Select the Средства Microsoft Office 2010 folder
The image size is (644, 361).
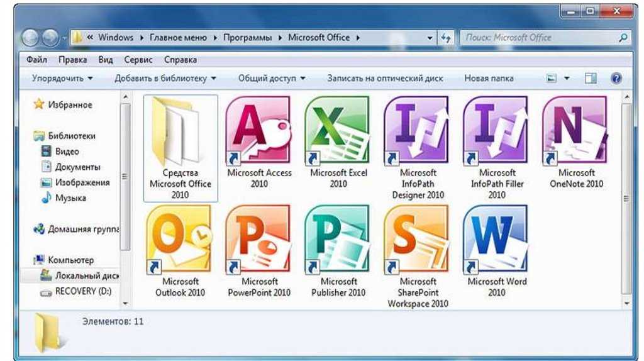point(180,148)
